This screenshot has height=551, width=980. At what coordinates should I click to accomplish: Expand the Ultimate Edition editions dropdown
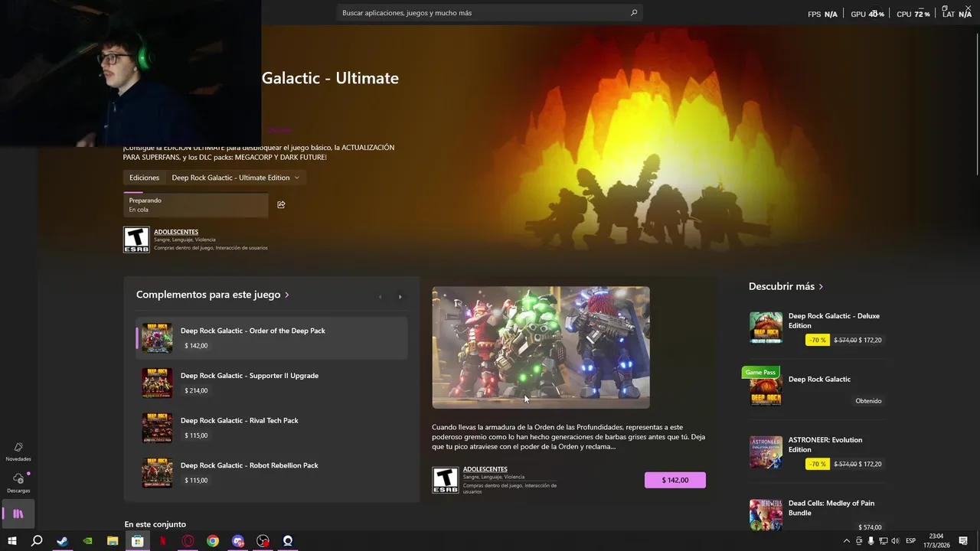236,178
